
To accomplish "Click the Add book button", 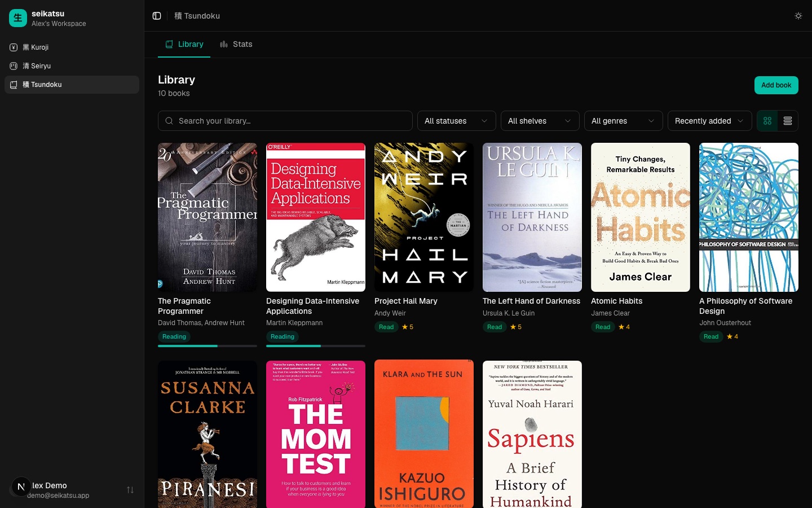I will tap(776, 85).
